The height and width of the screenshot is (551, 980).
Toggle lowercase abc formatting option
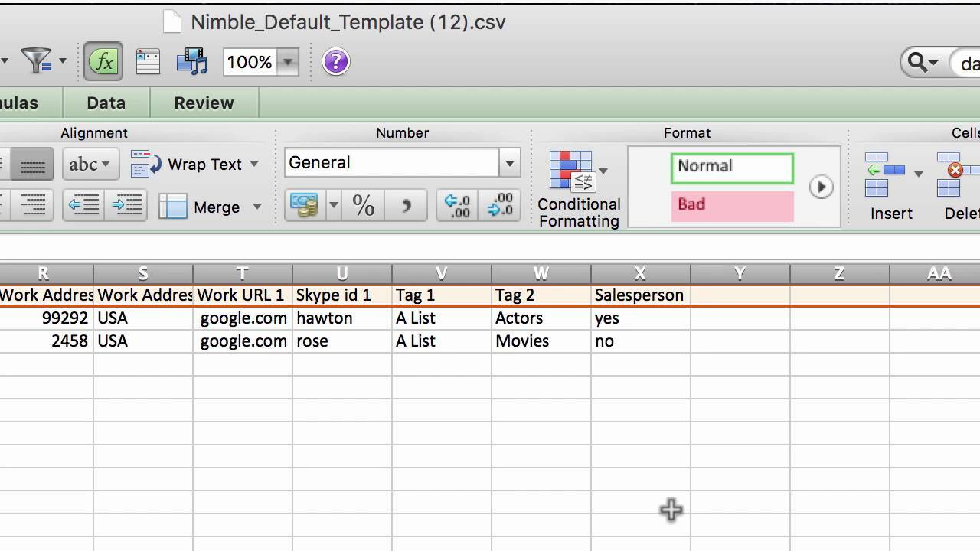[84, 164]
